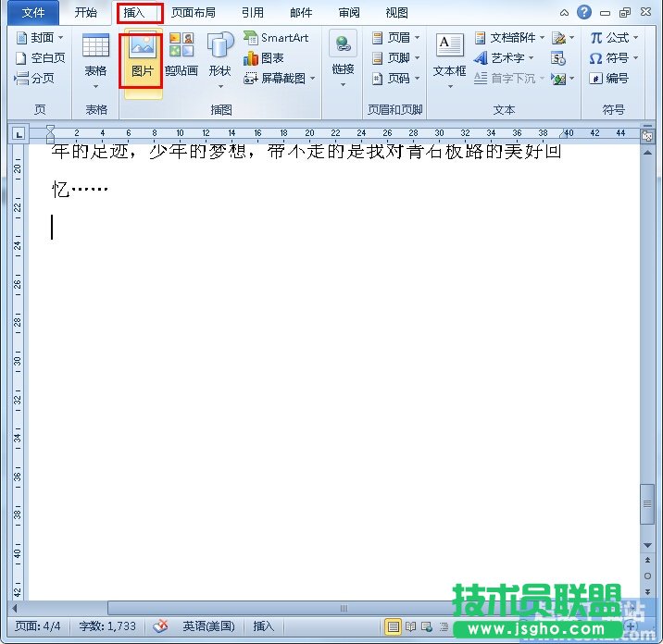Click 英语(美国) language indicator
The width and height of the screenshot is (663, 644).
pos(208,625)
